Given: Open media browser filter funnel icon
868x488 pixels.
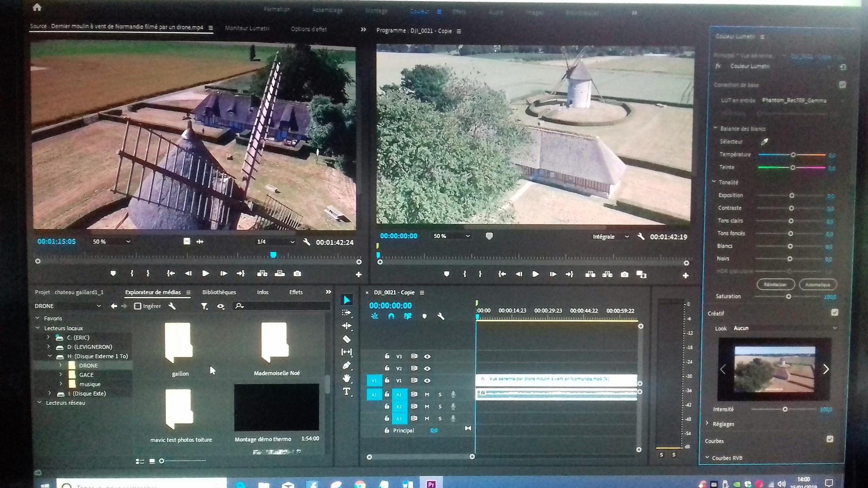Looking at the screenshot, I should click(x=204, y=306).
